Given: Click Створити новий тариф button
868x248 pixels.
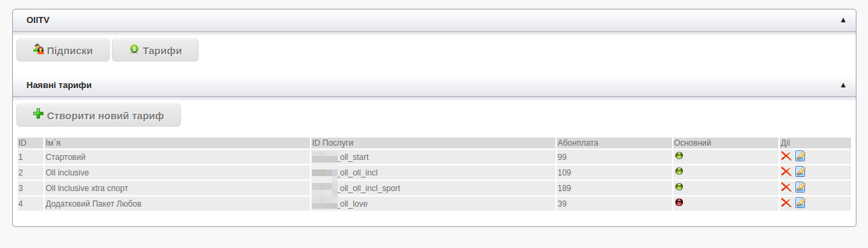Looking at the screenshot, I should coord(99,115).
